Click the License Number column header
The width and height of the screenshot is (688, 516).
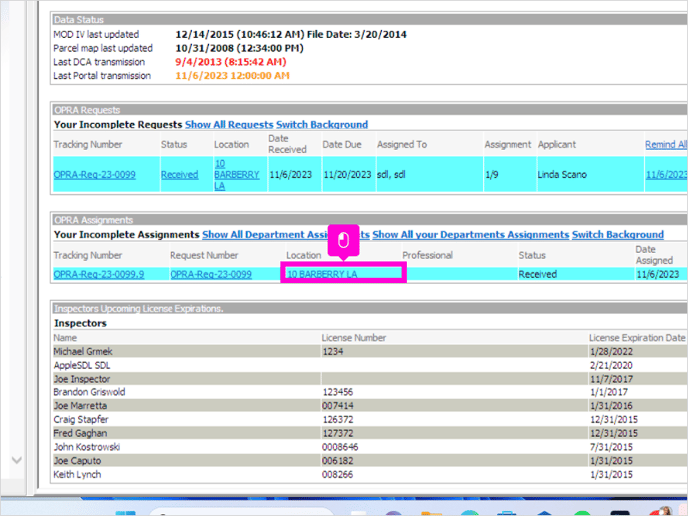[x=354, y=338]
